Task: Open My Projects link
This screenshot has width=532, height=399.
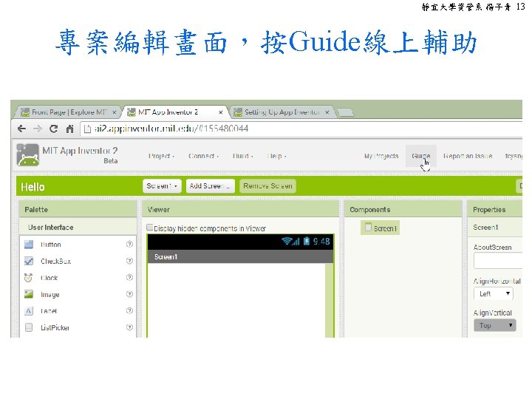Action: pos(381,156)
